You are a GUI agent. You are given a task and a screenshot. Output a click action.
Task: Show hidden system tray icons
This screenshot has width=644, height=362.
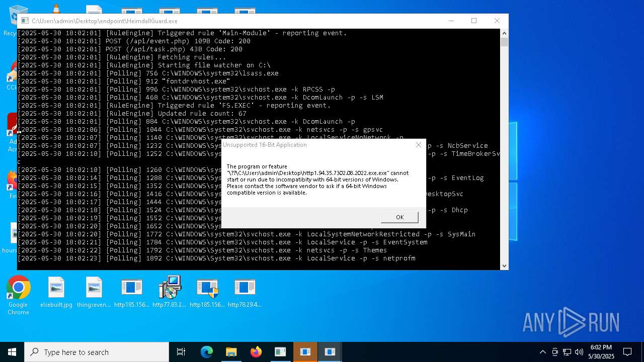(542, 352)
